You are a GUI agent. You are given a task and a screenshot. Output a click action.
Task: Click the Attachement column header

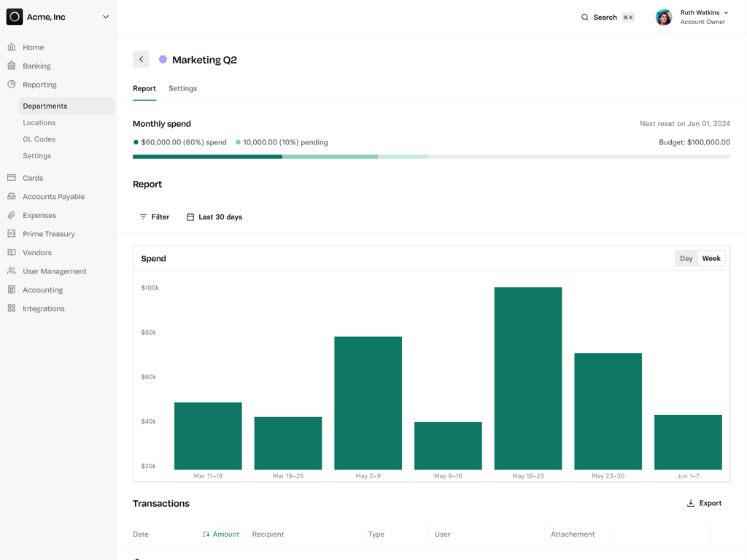click(x=573, y=534)
